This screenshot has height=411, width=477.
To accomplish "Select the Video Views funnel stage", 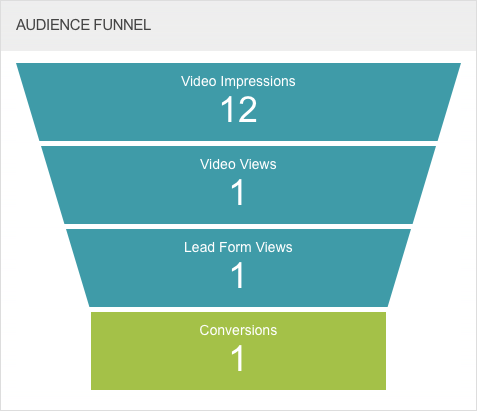I will [x=238, y=185].
